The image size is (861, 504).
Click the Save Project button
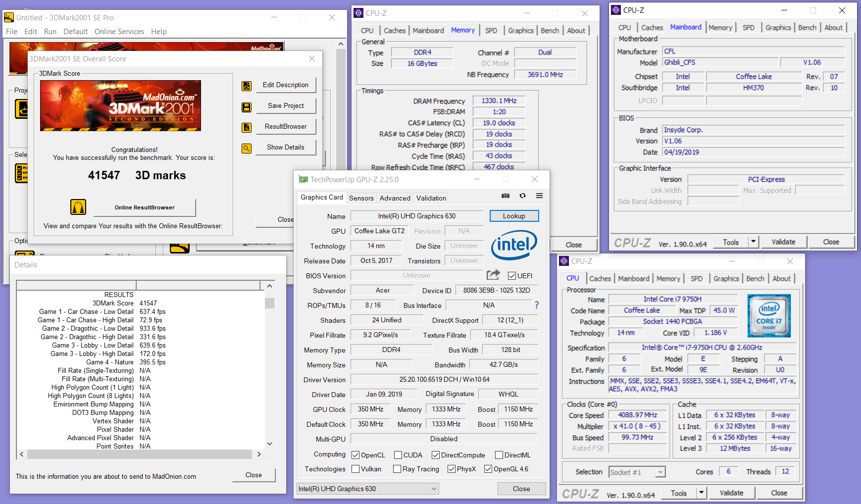[x=286, y=106]
